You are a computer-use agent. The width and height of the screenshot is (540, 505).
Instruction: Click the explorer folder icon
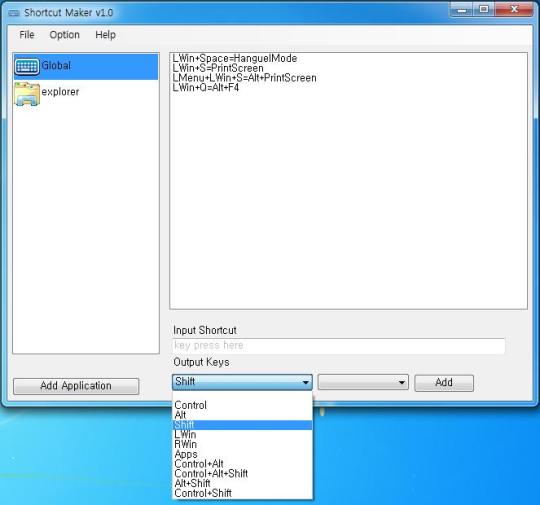point(27,94)
